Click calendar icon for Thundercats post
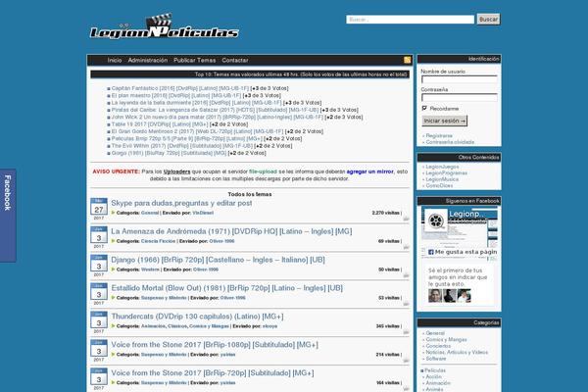 [99, 320]
